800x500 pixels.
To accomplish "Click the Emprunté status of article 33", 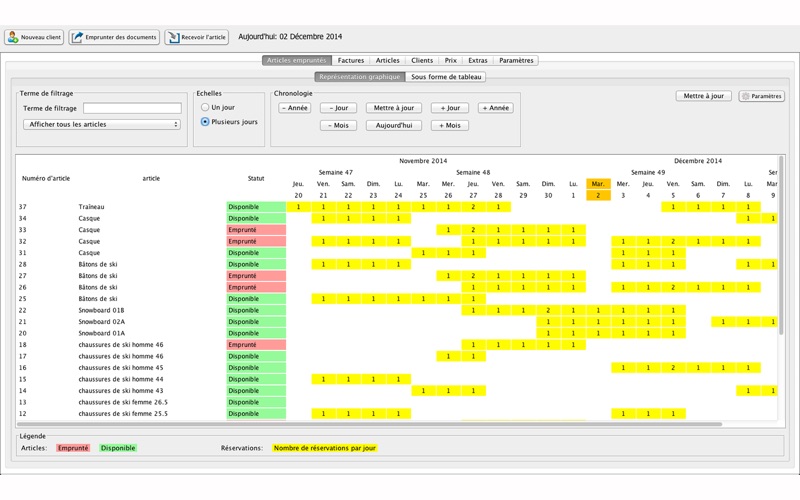I will tap(256, 230).
